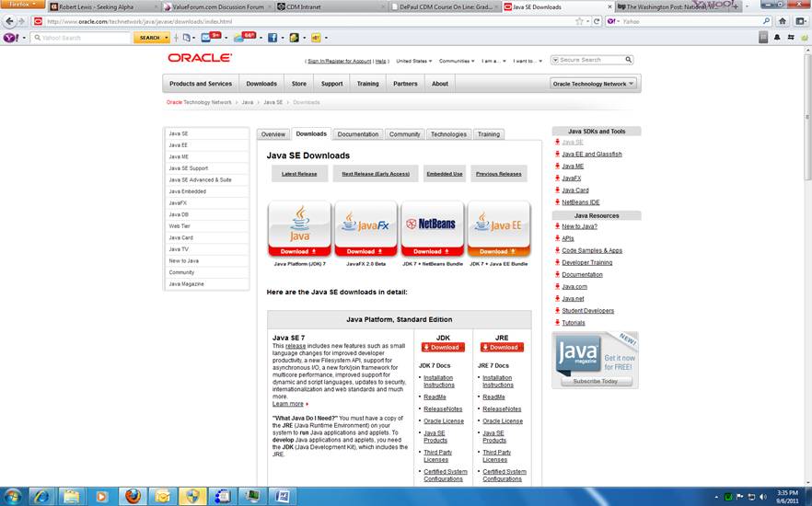This screenshot has height=506, width=812.
Task: Click the Previous Releases button
Action: 499,174
